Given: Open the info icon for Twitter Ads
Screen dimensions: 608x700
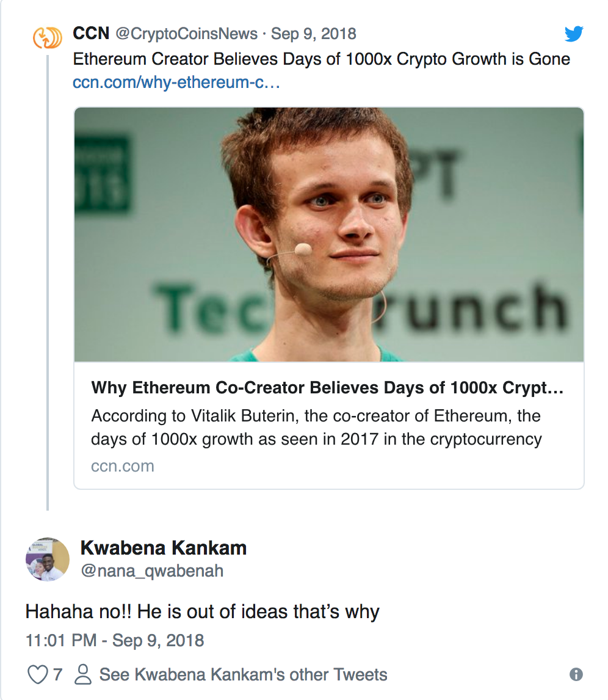Looking at the screenshot, I should (x=576, y=674).
